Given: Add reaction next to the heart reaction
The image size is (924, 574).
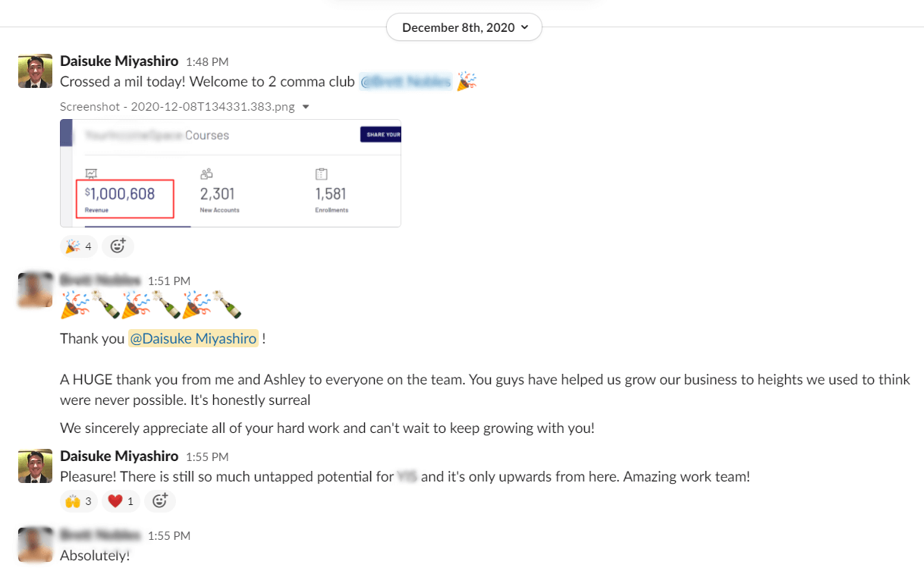Looking at the screenshot, I should pyautogui.click(x=159, y=500).
